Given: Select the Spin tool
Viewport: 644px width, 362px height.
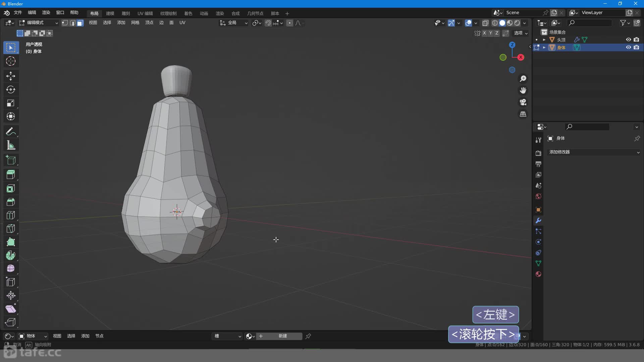Looking at the screenshot, I should tap(11, 255).
